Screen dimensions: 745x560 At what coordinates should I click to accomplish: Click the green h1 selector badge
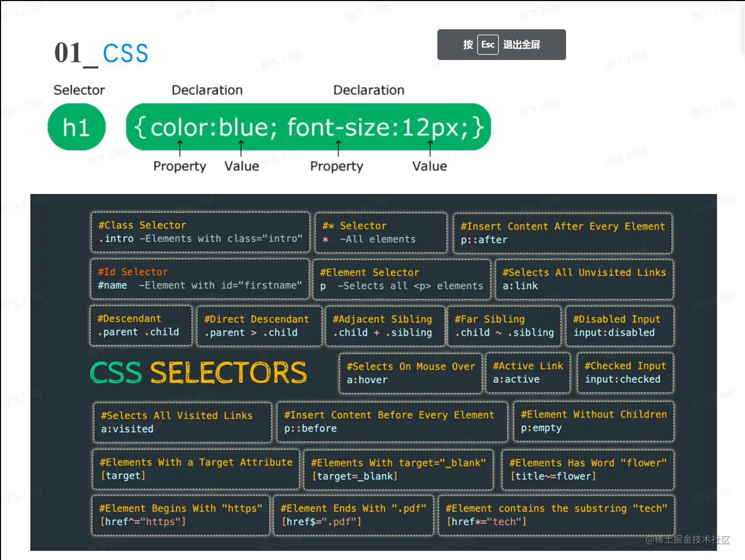tap(76, 127)
